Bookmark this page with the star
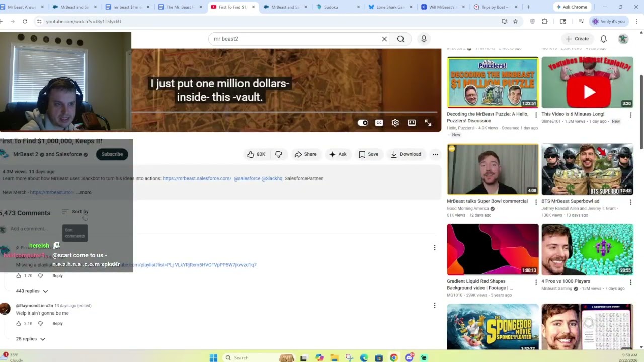The image size is (644, 362). click(x=515, y=21)
